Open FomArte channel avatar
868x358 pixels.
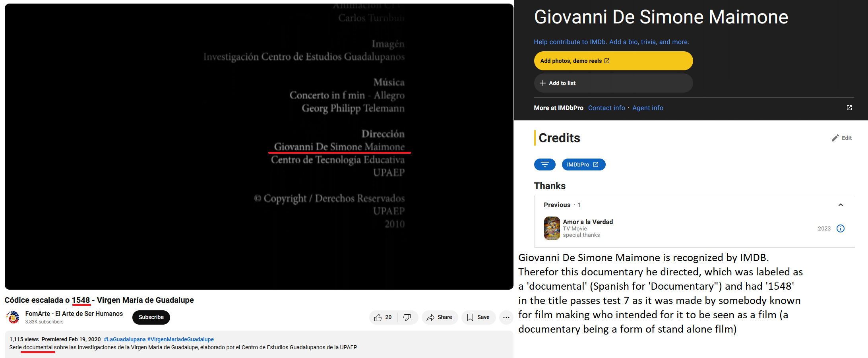(13, 317)
